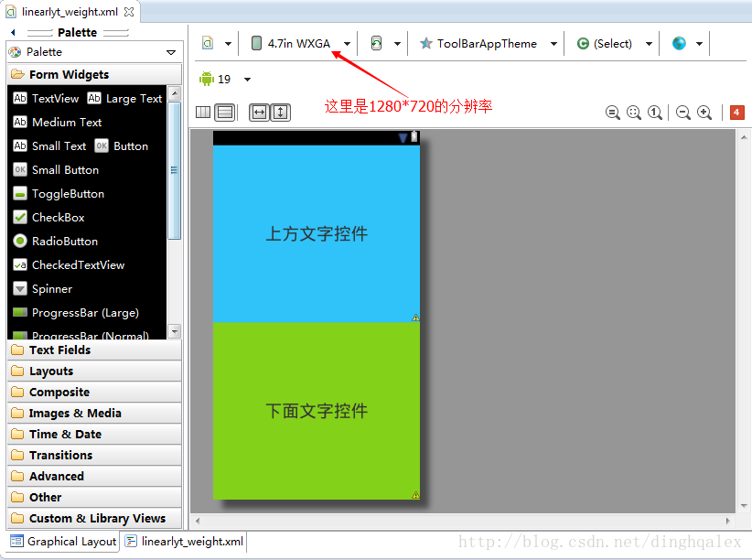The width and height of the screenshot is (752, 560).
Task: Select the Button widget
Action: [122, 145]
